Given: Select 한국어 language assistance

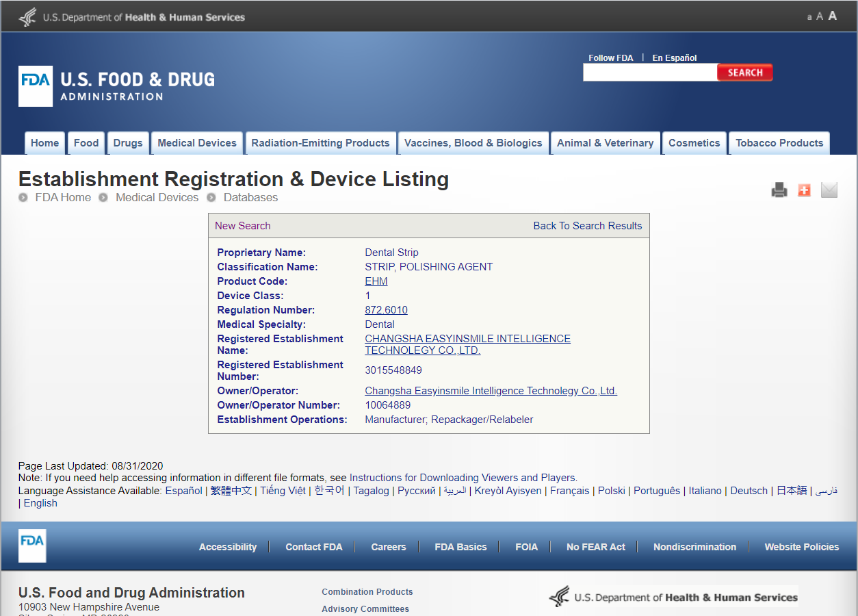Looking at the screenshot, I should (329, 491).
